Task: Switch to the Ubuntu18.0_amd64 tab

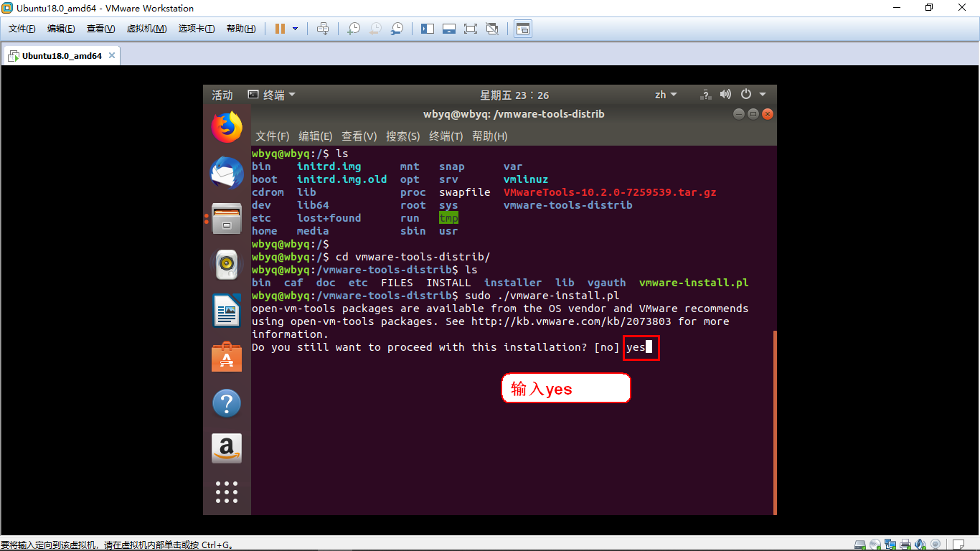Action: [62, 56]
